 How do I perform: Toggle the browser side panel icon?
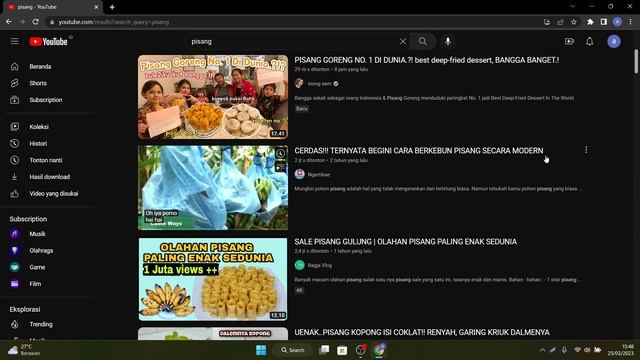pos(604,22)
